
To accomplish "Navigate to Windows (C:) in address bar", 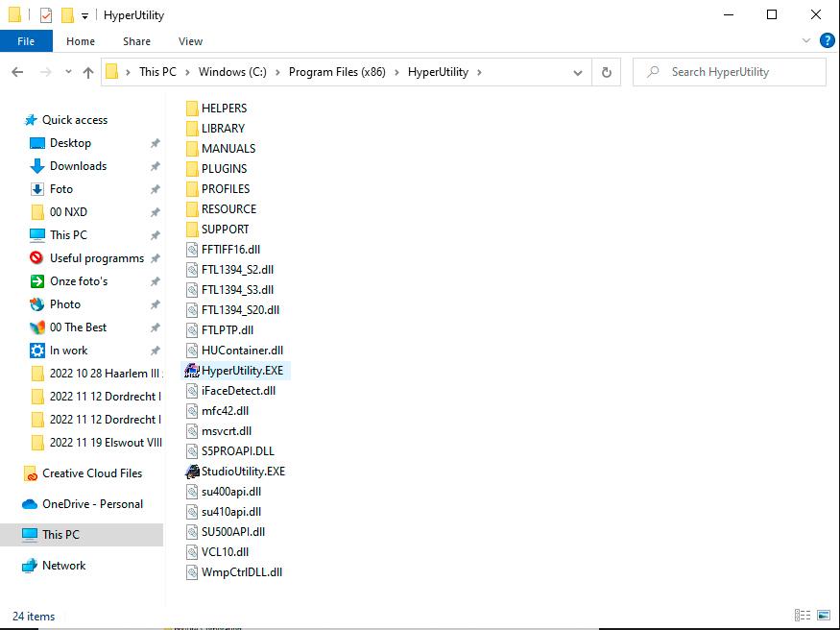I will click(x=232, y=72).
